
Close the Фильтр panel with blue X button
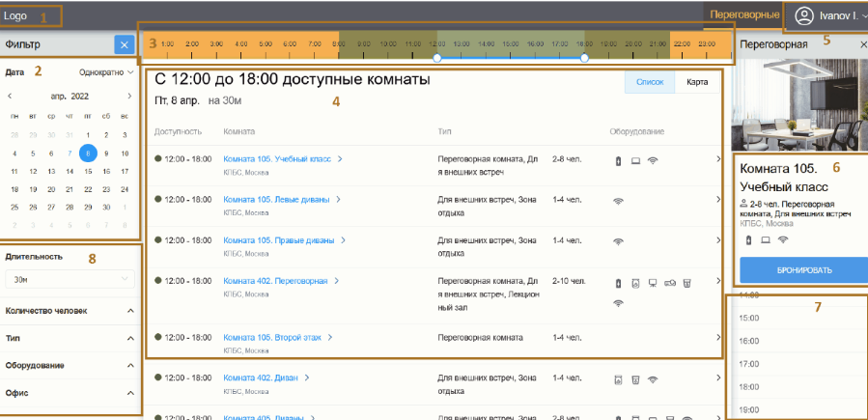tap(125, 44)
